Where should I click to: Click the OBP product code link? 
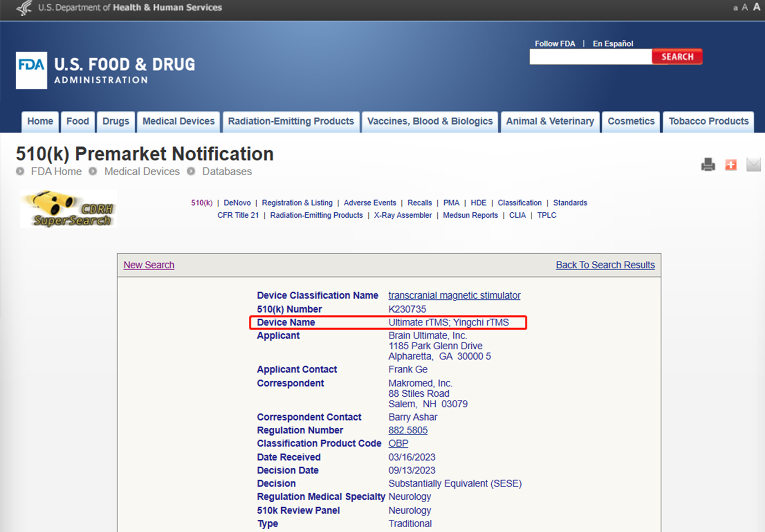coord(398,443)
